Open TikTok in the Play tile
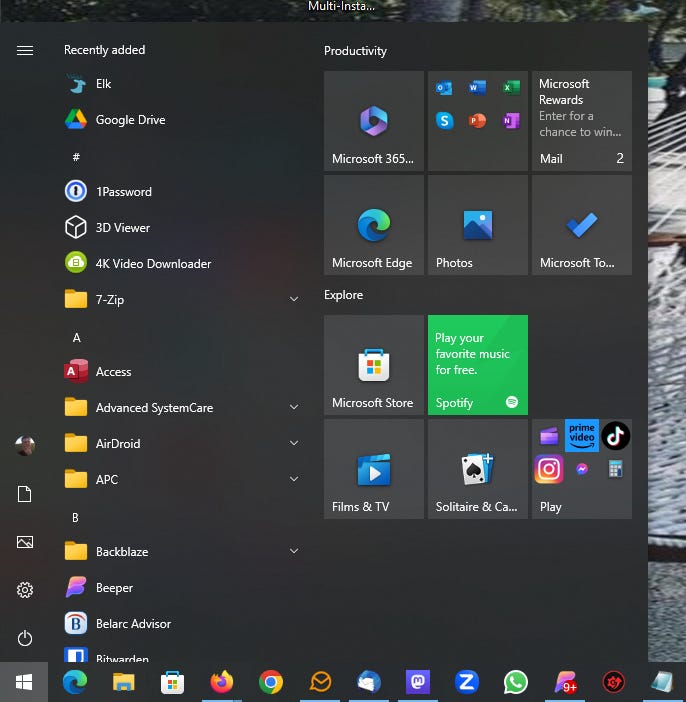 [x=615, y=435]
